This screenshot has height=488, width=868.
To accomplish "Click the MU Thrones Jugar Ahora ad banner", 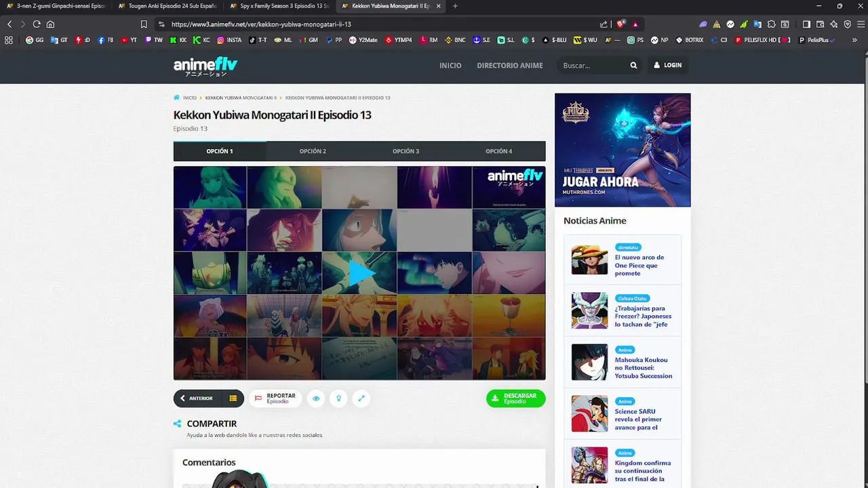I will [x=623, y=150].
